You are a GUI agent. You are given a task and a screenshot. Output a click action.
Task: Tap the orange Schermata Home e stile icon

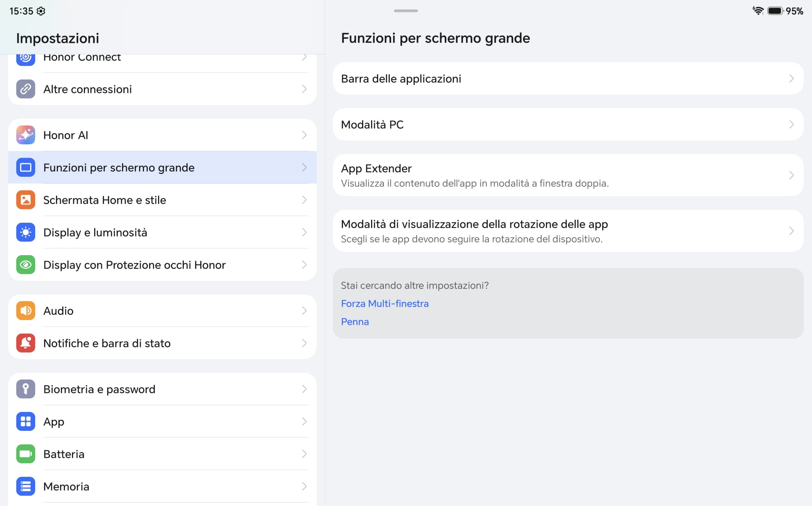25,200
